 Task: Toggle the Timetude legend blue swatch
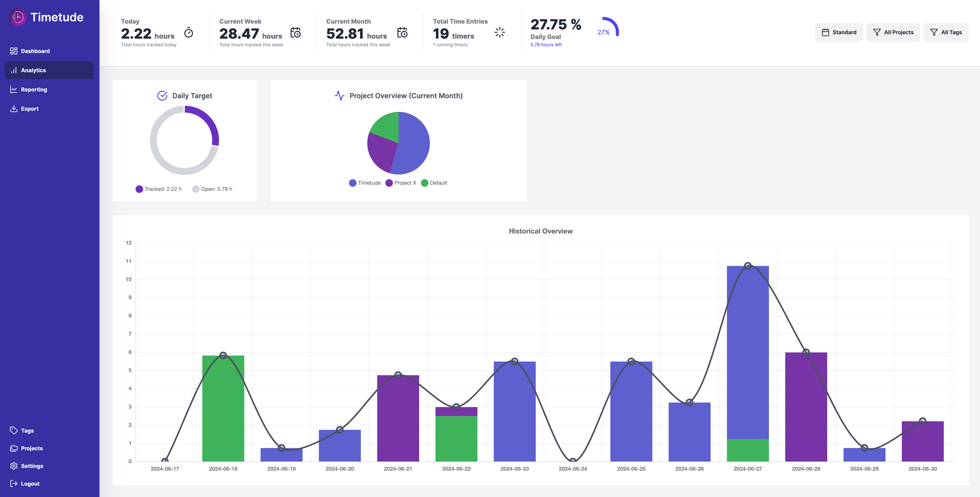[x=353, y=183]
